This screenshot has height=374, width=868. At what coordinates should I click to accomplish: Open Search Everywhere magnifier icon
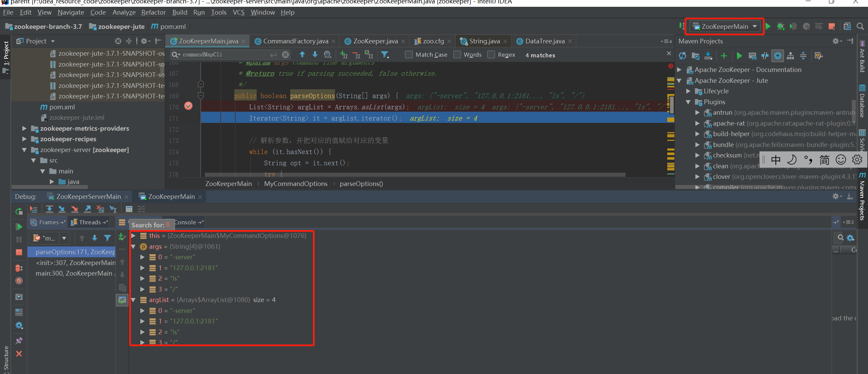coord(860,26)
